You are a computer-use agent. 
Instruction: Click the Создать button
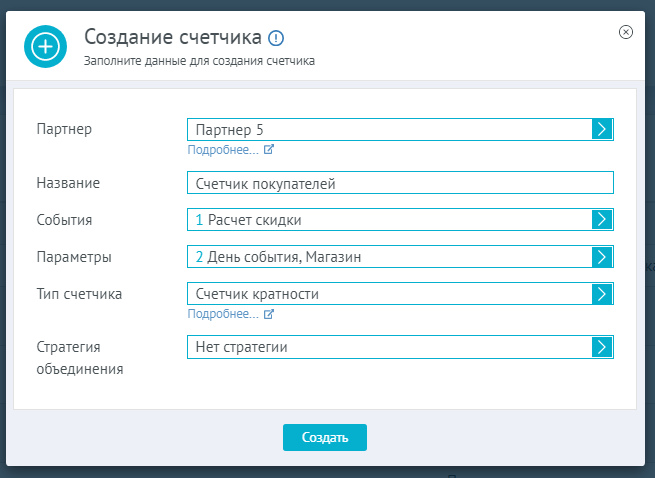[325, 437]
